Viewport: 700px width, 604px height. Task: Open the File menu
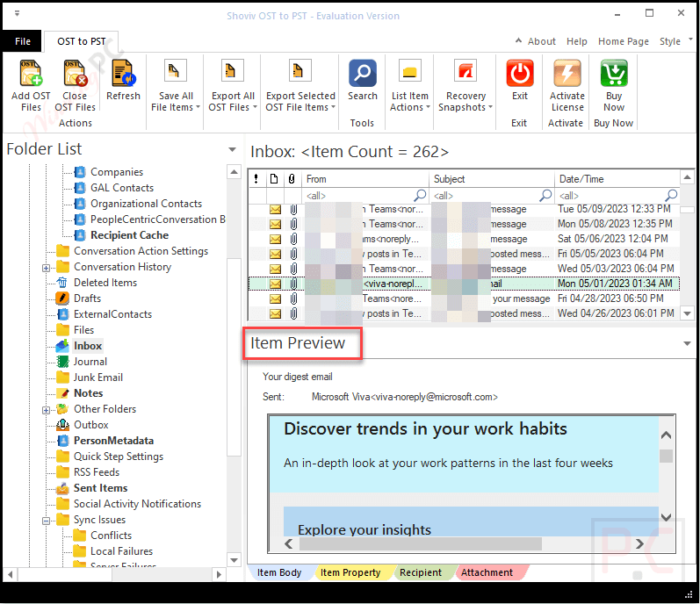(x=22, y=41)
